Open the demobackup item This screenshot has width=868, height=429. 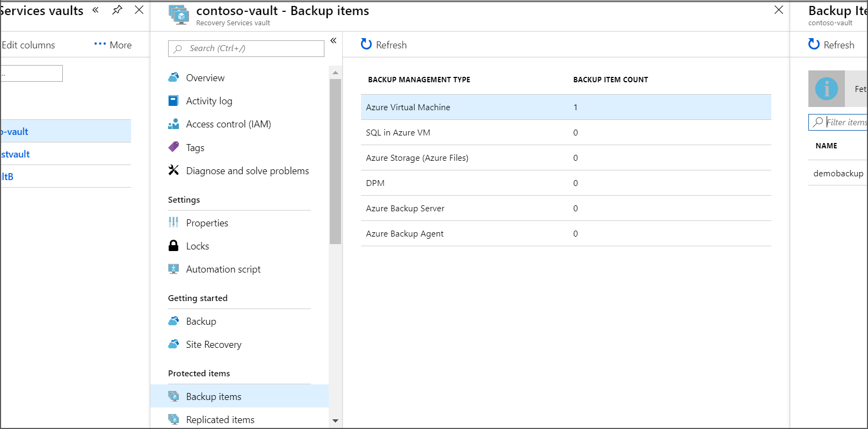click(x=838, y=173)
